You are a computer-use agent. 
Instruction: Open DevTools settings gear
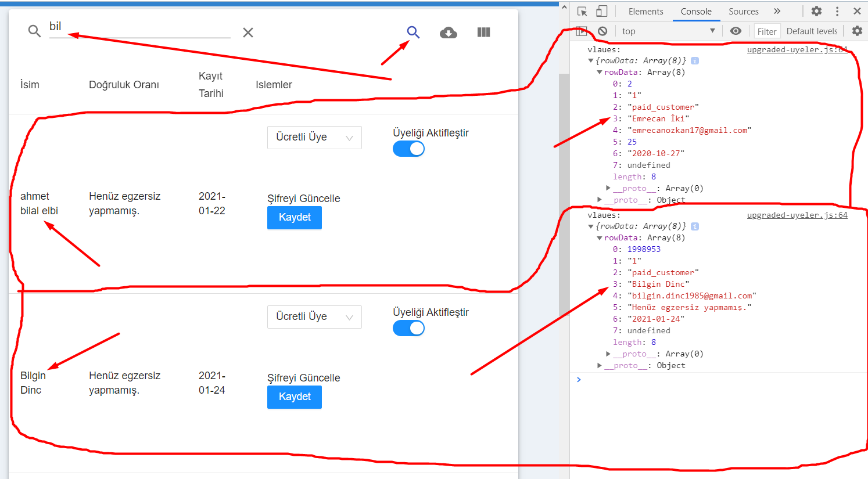(x=816, y=11)
